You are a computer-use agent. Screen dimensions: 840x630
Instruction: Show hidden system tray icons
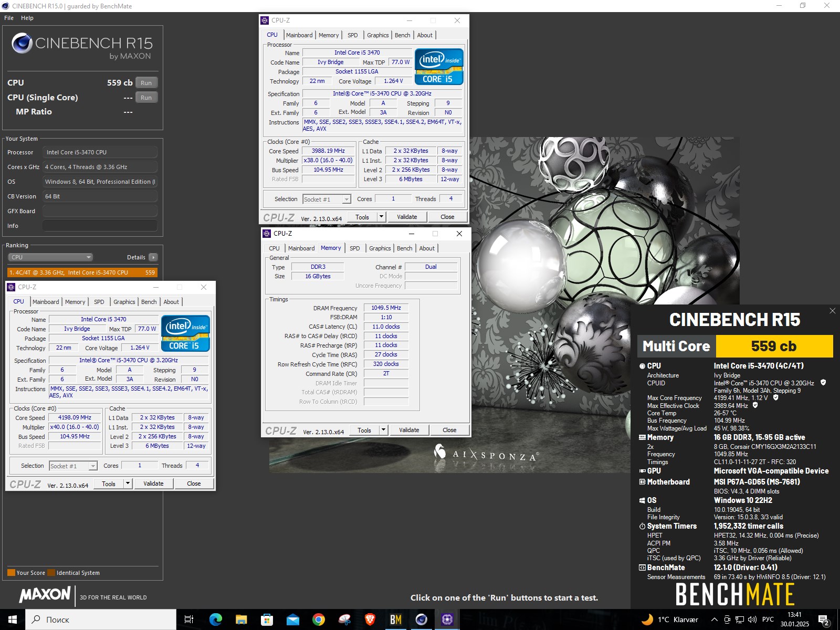(x=715, y=619)
